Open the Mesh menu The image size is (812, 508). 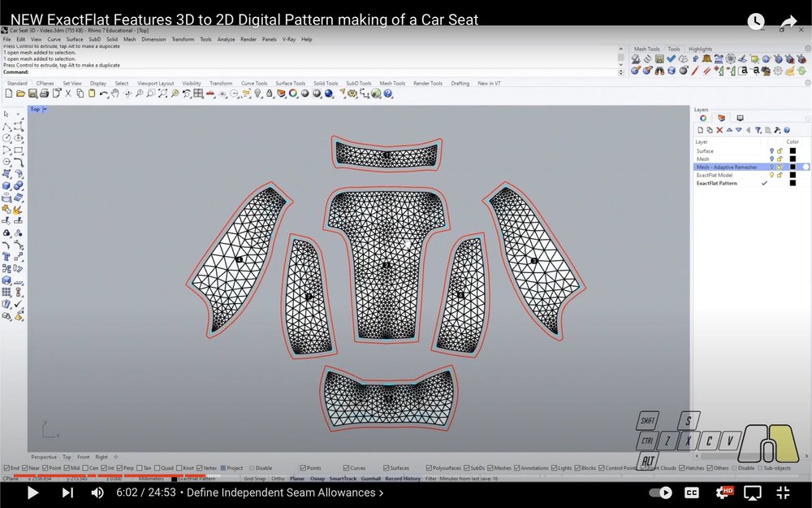(x=130, y=39)
